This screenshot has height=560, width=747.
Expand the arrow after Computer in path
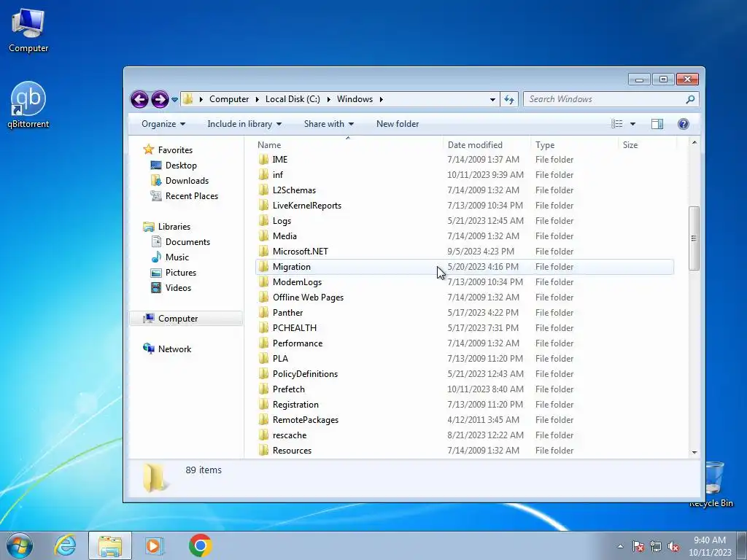point(258,99)
